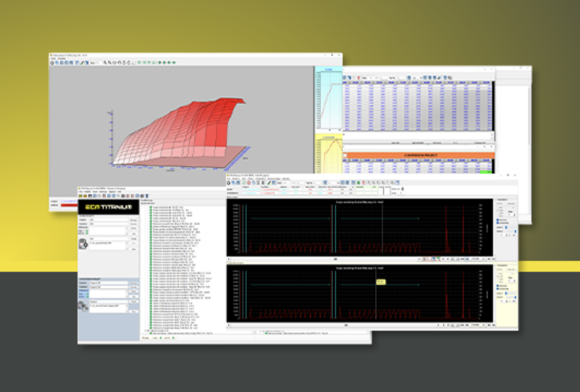Click the button beside the Original file field

click(134, 219)
